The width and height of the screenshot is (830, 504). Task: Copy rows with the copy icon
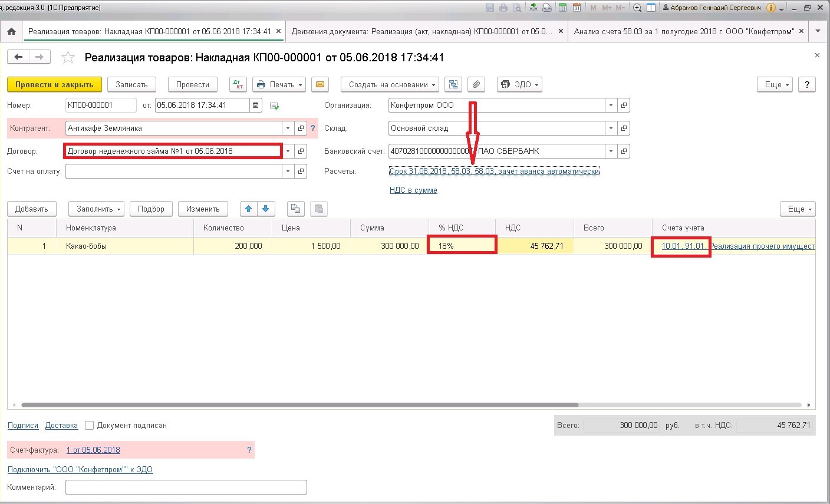[x=295, y=209]
